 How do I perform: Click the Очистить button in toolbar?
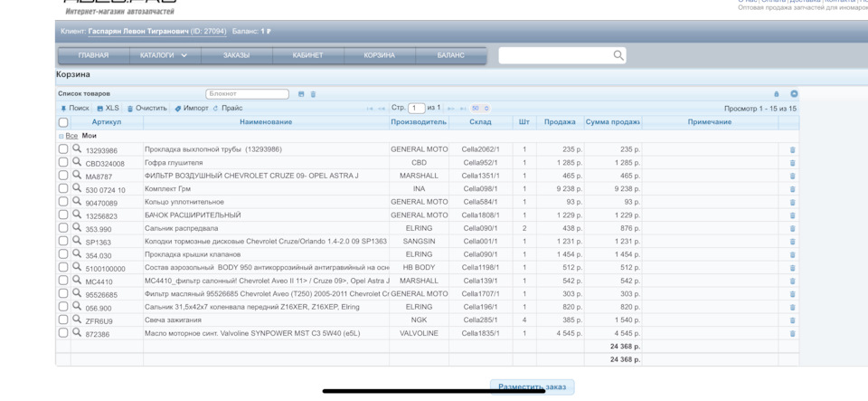(146, 109)
